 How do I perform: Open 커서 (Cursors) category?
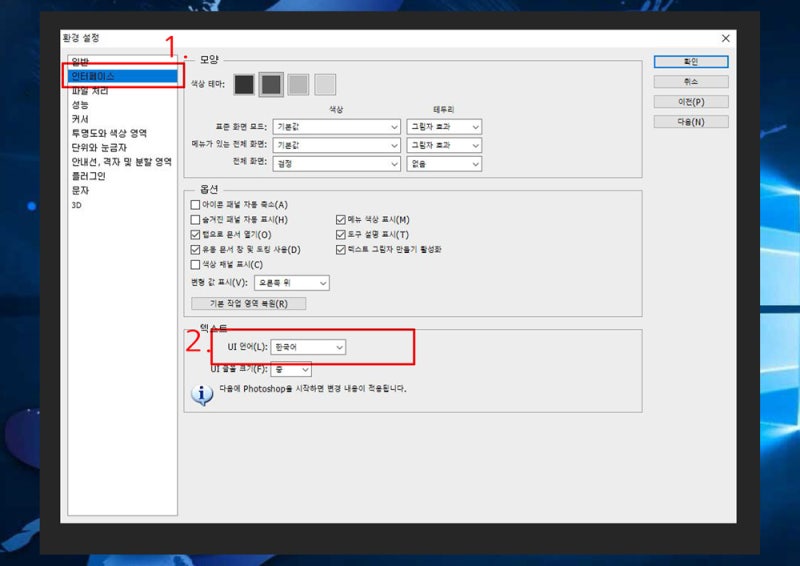coord(80,119)
